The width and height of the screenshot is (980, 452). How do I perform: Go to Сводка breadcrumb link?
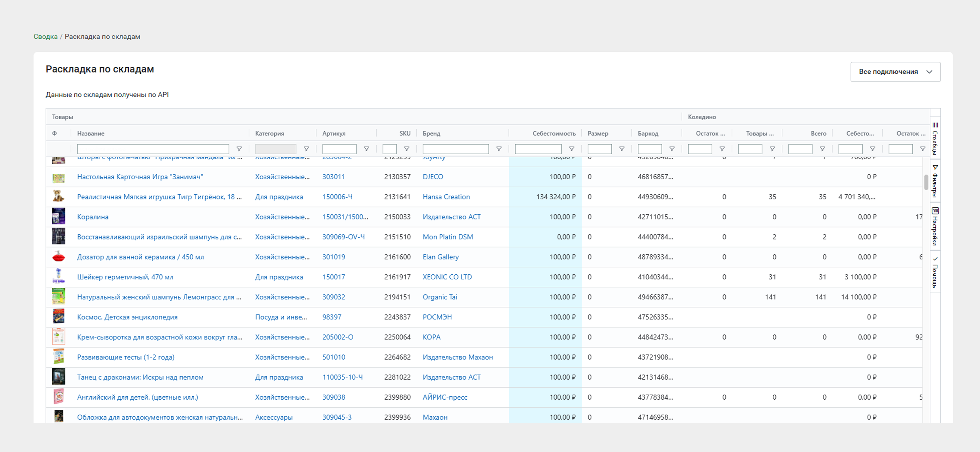tap(45, 37)
